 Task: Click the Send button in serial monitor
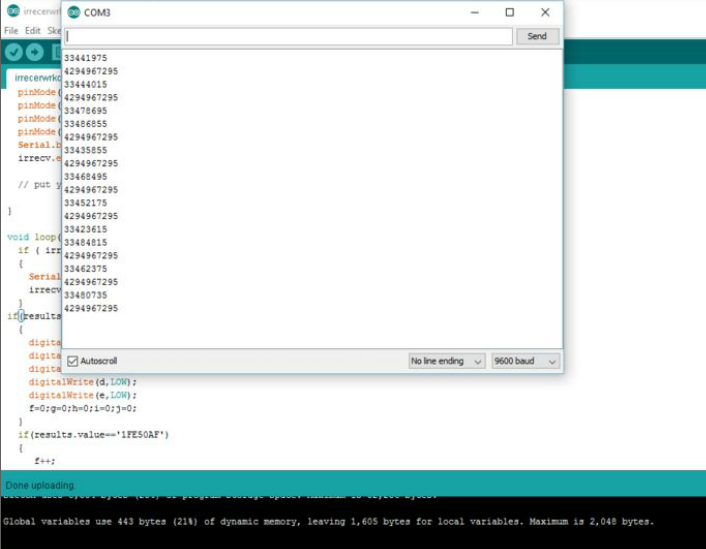coord(537,36)
